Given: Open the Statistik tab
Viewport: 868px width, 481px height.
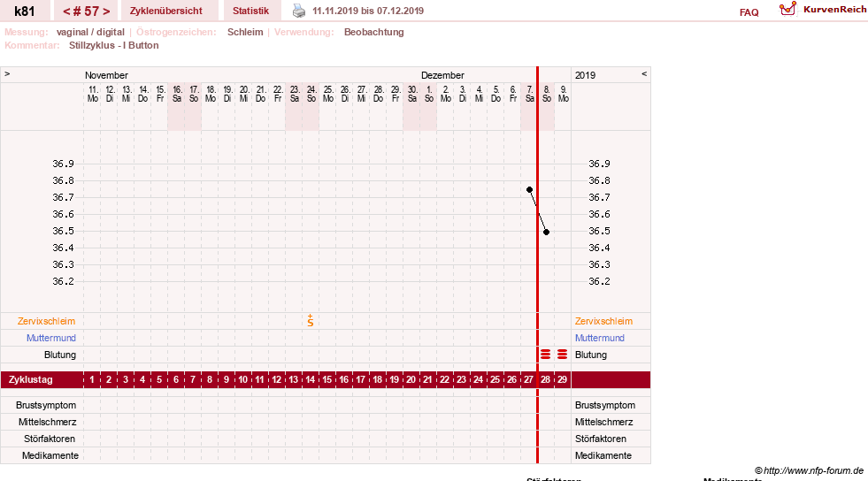Looking at the screenshot, I should 250,11.
